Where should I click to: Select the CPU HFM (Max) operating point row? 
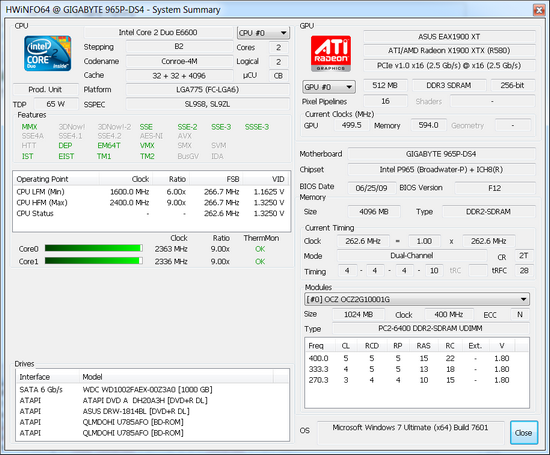151,202
